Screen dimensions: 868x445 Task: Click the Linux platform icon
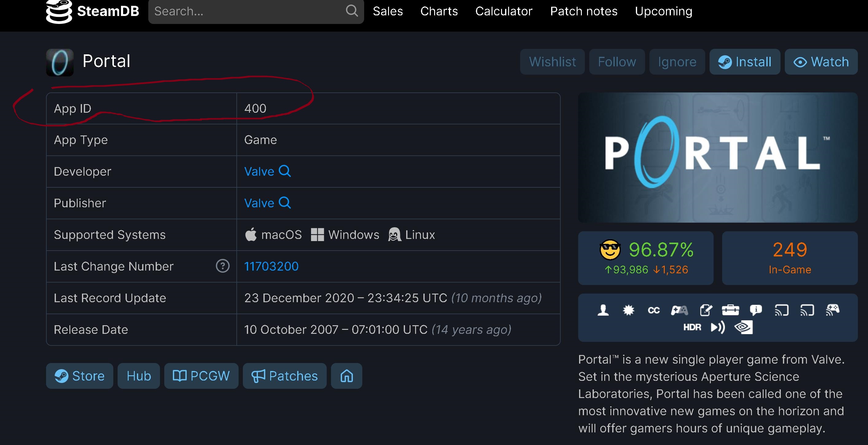pyautogui.click(x=394, y=234)
